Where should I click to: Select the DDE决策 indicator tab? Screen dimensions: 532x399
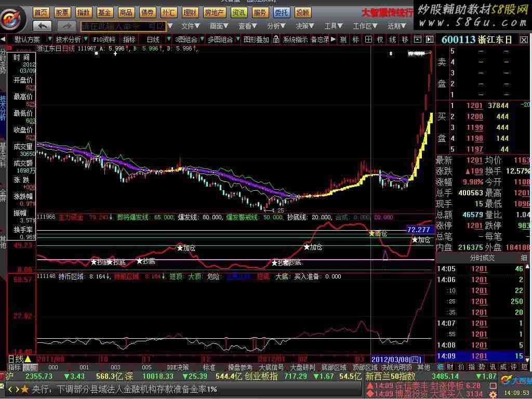click(178, 367)
